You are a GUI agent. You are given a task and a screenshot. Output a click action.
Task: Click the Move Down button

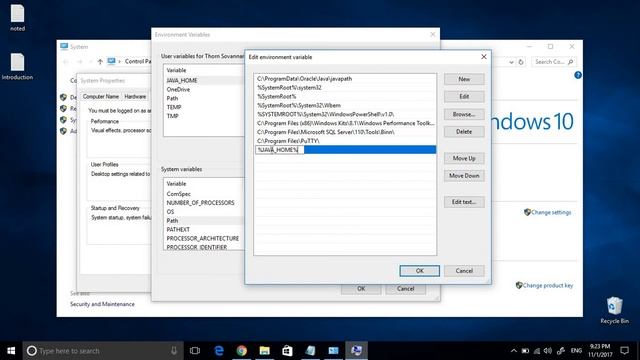click(x=464, y=176)
